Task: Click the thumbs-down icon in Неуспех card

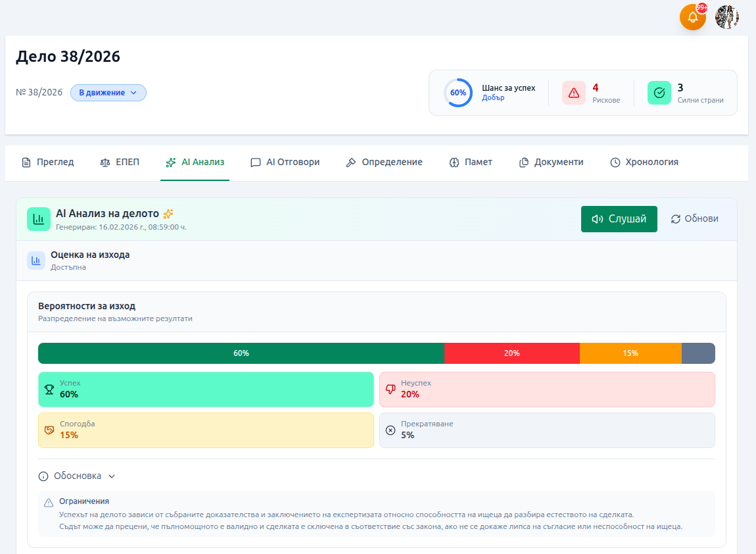Action: (390, 390)
